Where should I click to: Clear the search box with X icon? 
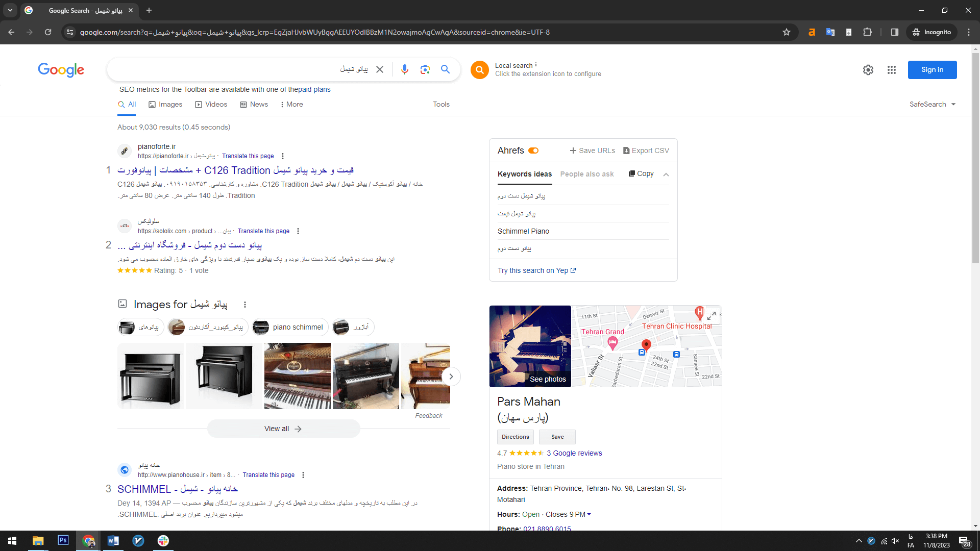click(x=380, y=69)
